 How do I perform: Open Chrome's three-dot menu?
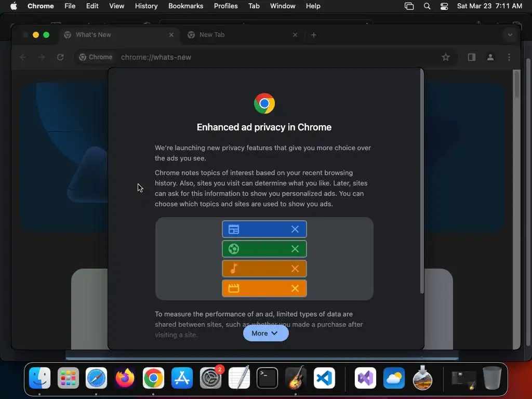[509, 57]
